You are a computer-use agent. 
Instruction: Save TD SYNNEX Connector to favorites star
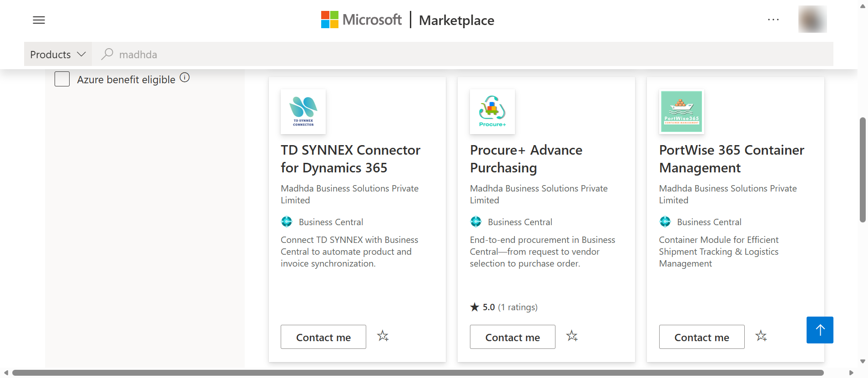pyautogui.click(x=383, y=336)
